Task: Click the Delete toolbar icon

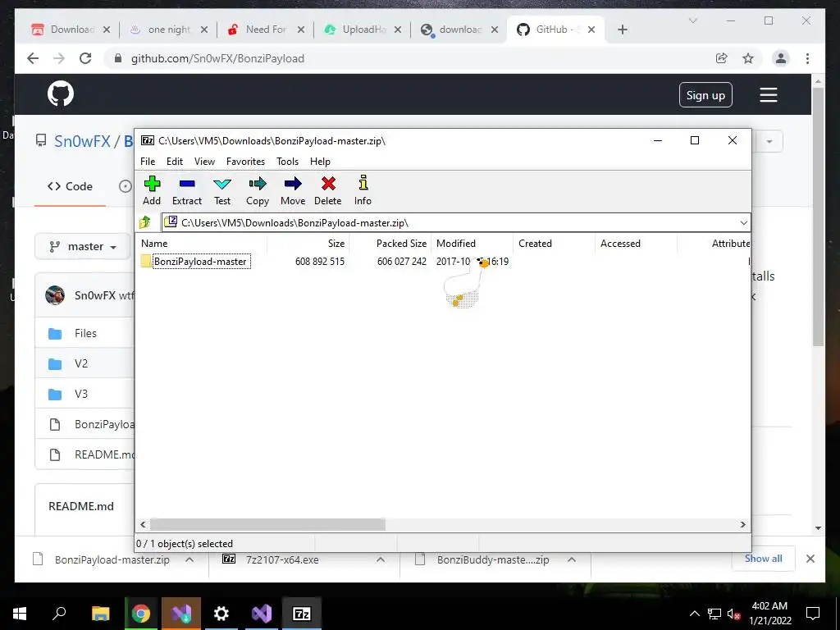Action: [x=328, y=190]
